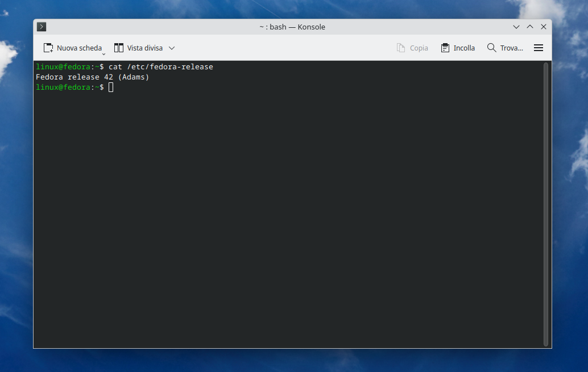Expand the Nuova scheda small dropdown arrow
Viewport: 588px width, 372px height.
point(104,54)
